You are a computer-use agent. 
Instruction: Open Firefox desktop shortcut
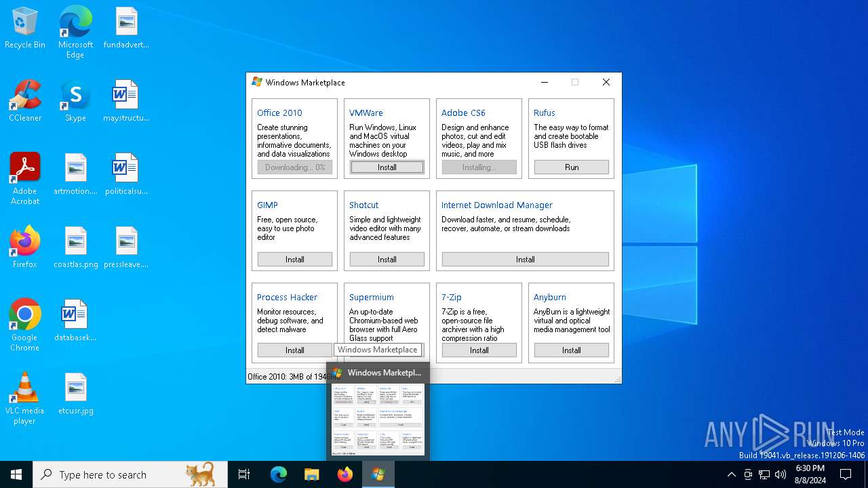tap(25, 248)
